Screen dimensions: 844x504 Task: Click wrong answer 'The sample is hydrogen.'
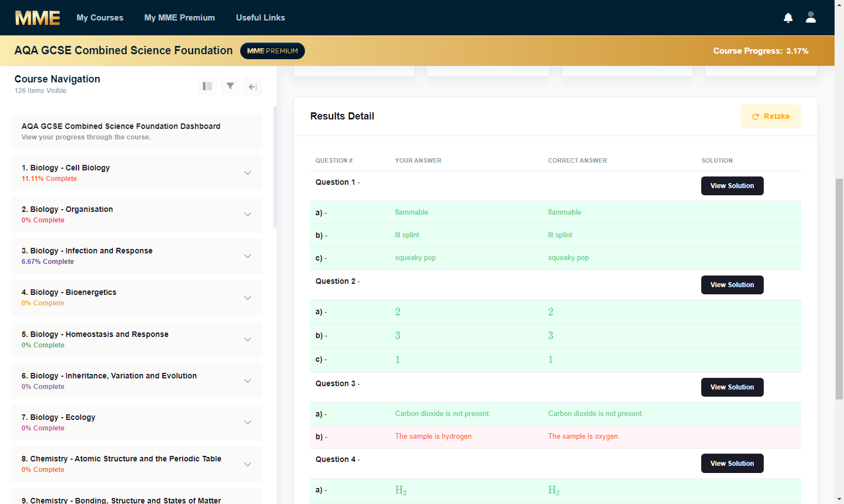pyautogui.click(x=434, y=436)
